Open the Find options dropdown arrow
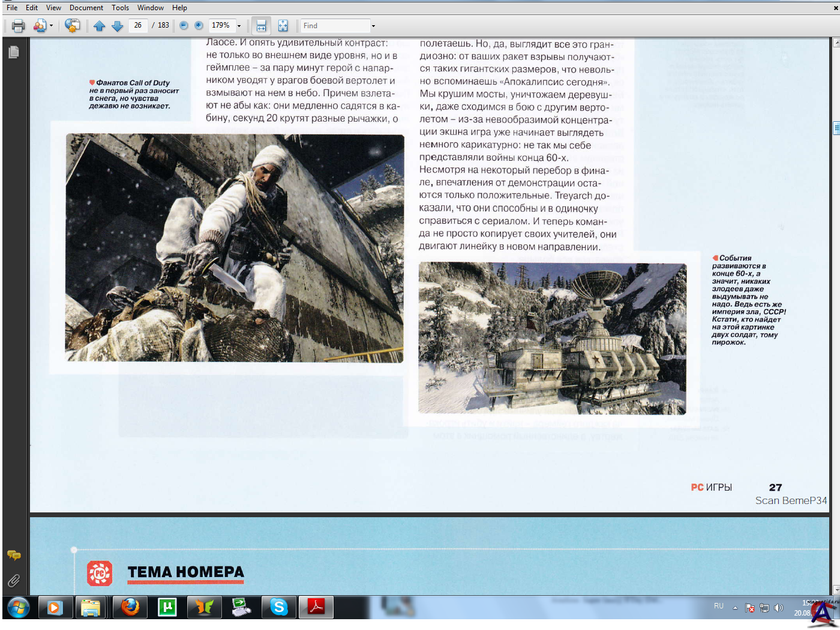840x630 pixels. pyautogui.click(x=373, y=26)
